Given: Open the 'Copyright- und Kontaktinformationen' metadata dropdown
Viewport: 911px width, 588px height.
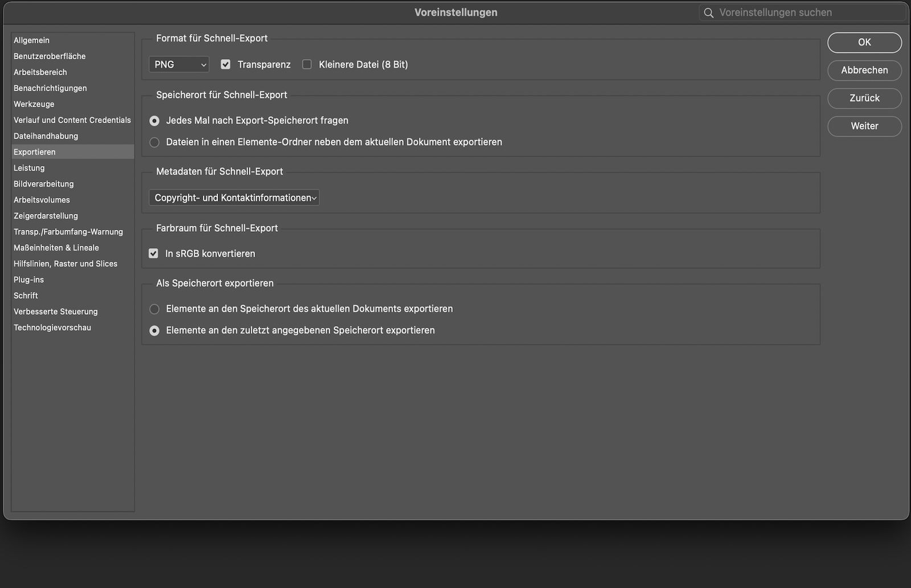Looking at the screenshot, I should [x=233, y=198].
